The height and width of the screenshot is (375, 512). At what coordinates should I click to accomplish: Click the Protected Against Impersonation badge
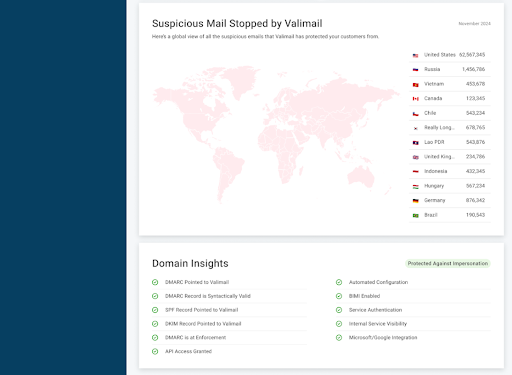(448, 263)
